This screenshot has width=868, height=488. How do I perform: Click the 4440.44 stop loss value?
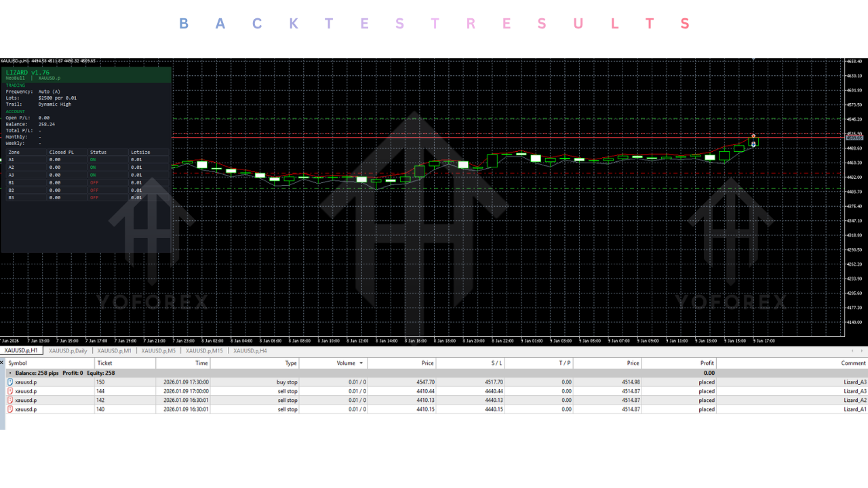(x=493, y=391)
